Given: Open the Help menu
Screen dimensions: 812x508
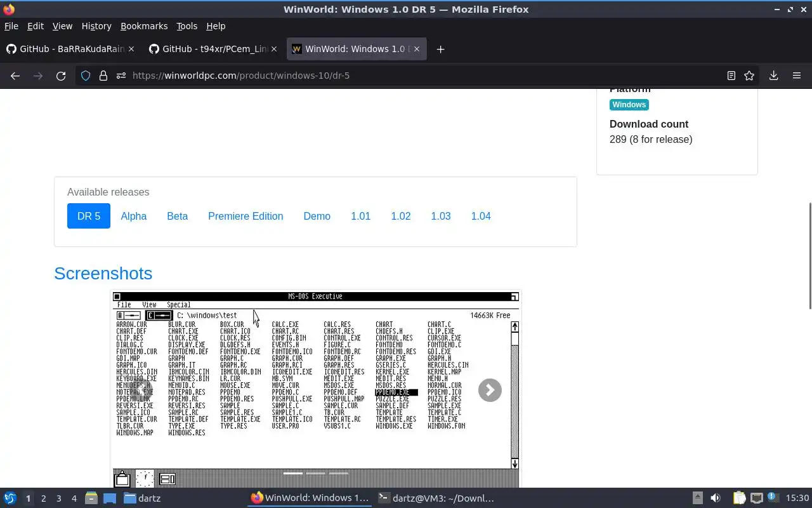Looking at the screenshot, I should pos(216,26).
